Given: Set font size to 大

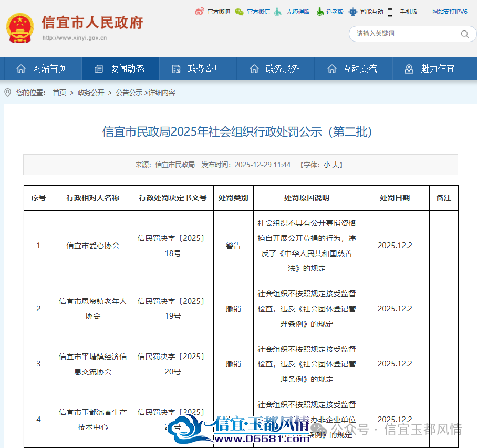Looking at the screenshot, I should [335, 165].
